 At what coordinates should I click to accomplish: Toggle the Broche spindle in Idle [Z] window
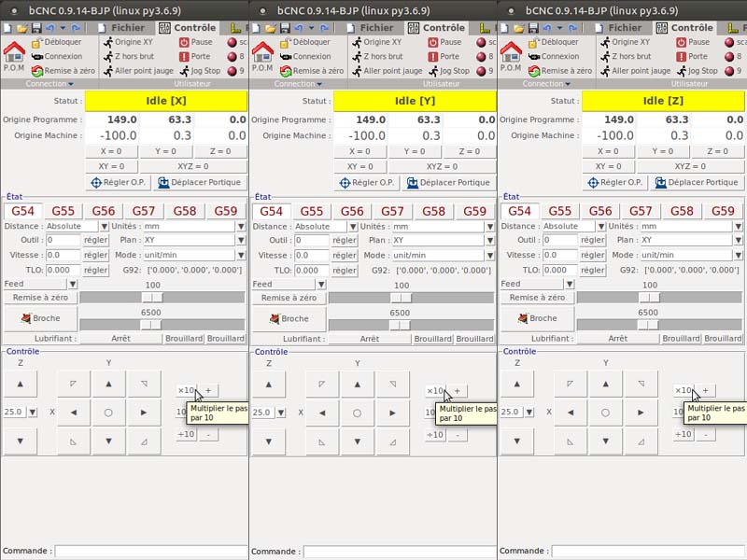click(537, 318)
